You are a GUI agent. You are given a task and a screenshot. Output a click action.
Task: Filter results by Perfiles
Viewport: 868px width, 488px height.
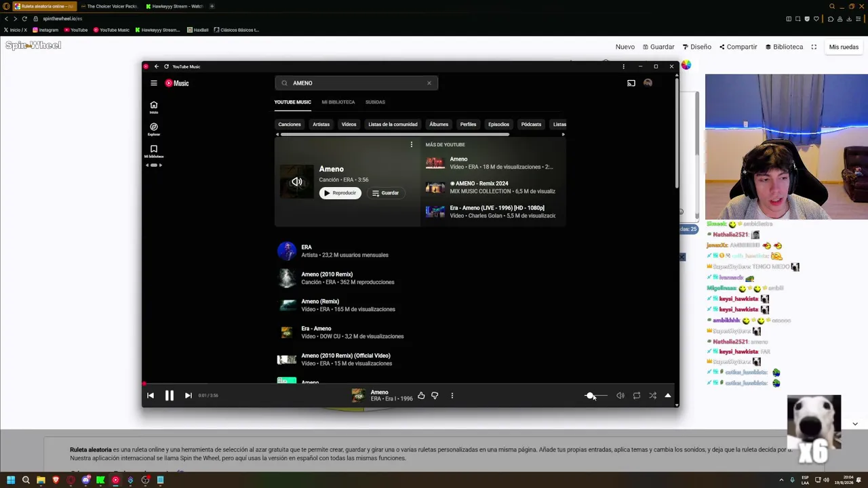pyautogui.click(x=468, y=125)
